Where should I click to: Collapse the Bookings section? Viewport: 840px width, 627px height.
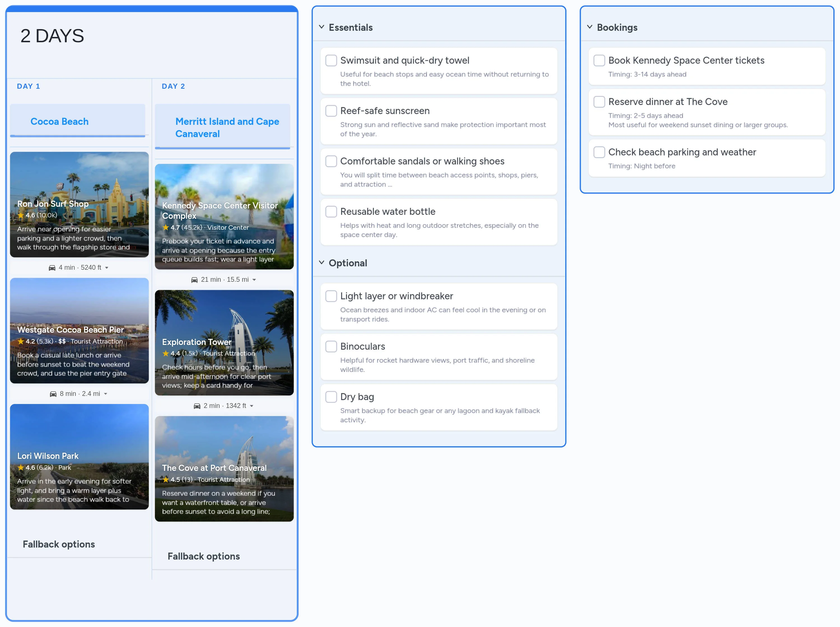[x=589, y=27]
